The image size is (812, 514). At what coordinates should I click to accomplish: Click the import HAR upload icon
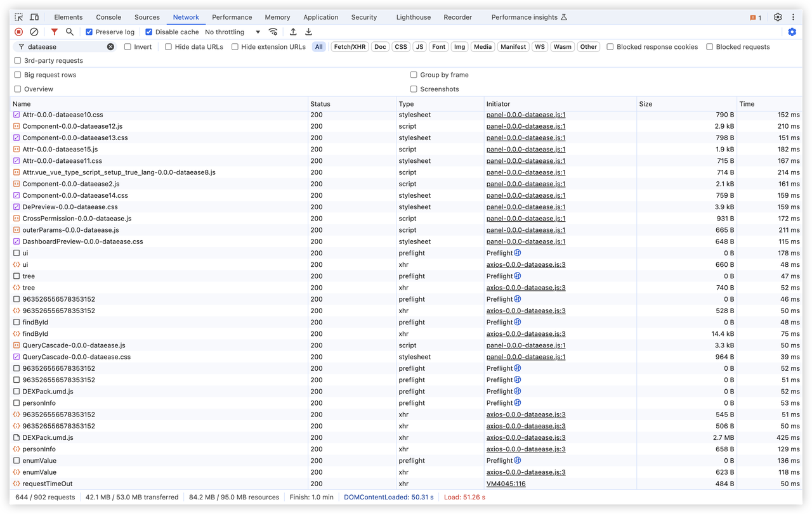coord(293,32)
